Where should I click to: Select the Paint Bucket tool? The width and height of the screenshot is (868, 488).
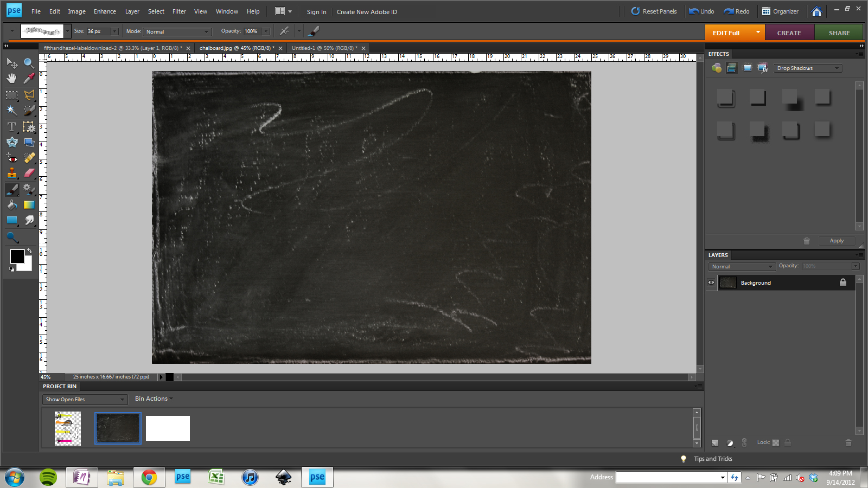pos(12,205)
